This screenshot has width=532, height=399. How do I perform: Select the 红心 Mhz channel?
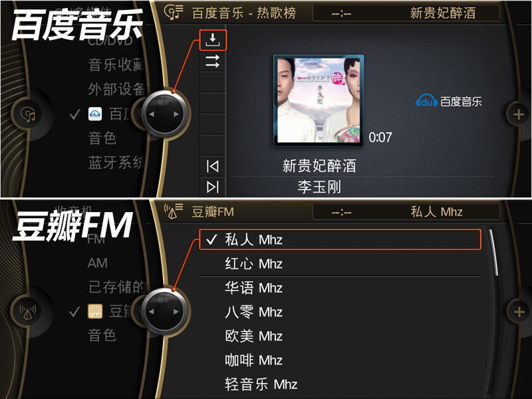[340, 263]
